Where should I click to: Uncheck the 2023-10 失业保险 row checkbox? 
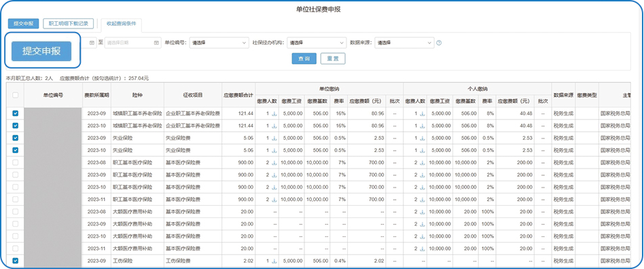pyautogui.click(x=16, y=150)
